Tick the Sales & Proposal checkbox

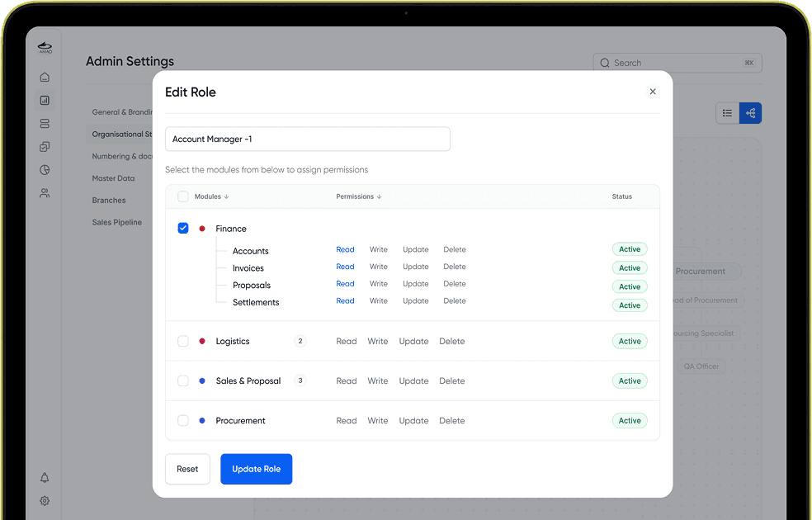pyautogui.click(x=183, y=381)
